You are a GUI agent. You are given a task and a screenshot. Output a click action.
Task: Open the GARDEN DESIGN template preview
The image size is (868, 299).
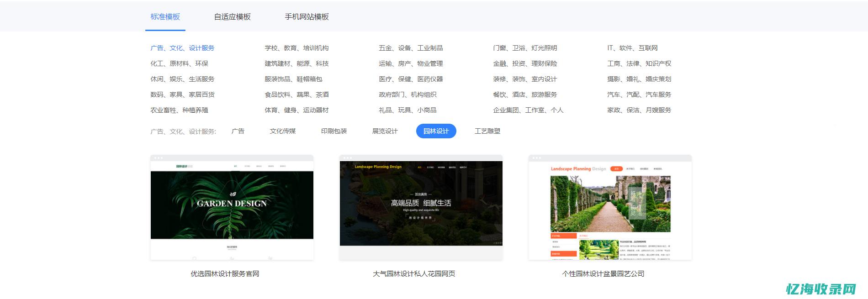232,208
